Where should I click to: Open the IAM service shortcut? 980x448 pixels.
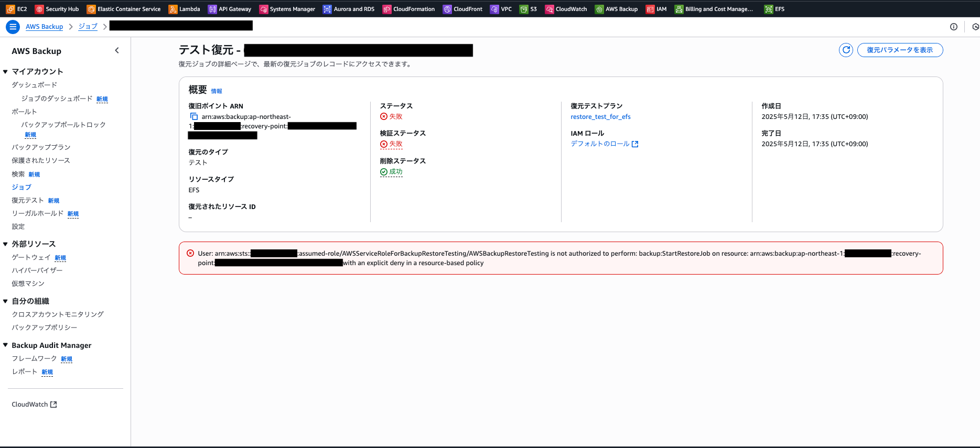656,9
